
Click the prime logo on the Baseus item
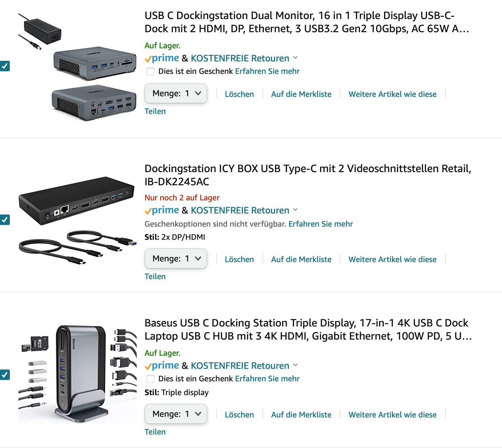point(162,366)
